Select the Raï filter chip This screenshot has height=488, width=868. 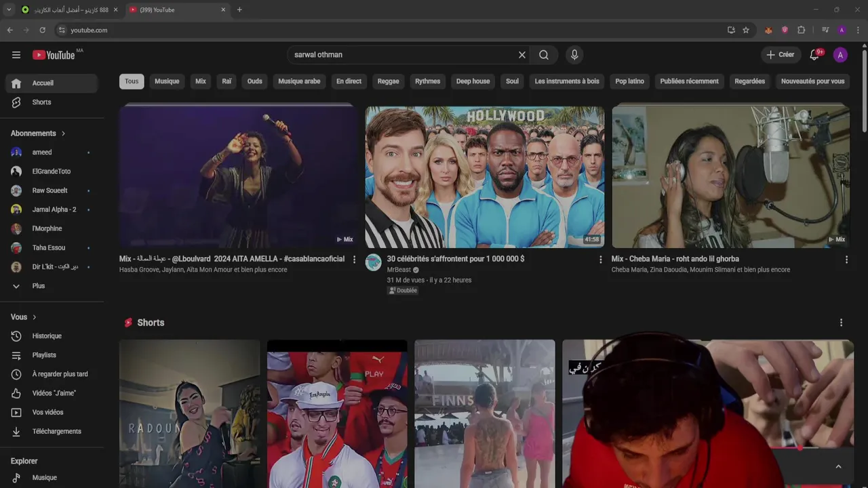pos(226,81)
